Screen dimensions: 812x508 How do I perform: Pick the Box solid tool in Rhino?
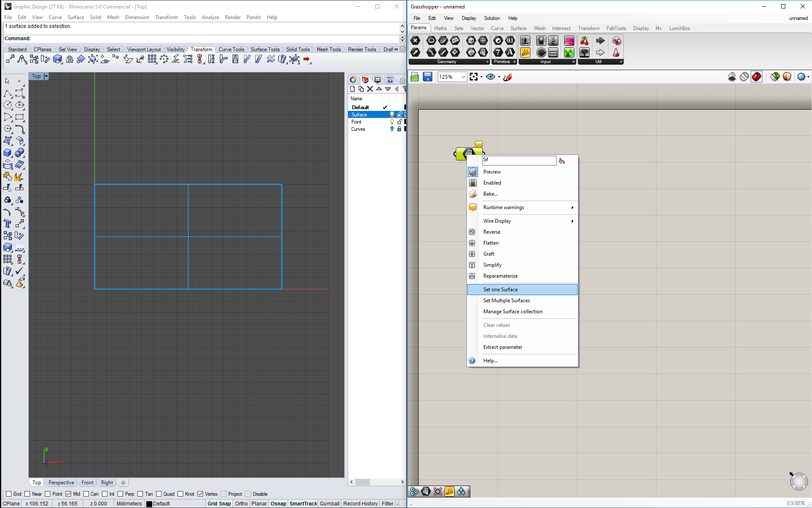tap(8, 152)
